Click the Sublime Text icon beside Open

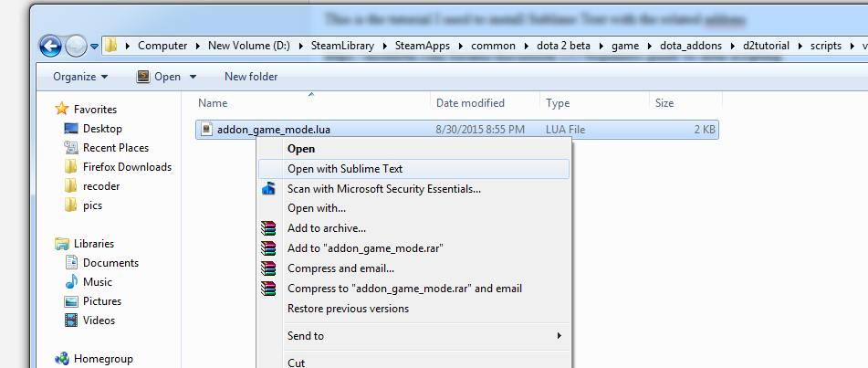[x=142, y=77]
